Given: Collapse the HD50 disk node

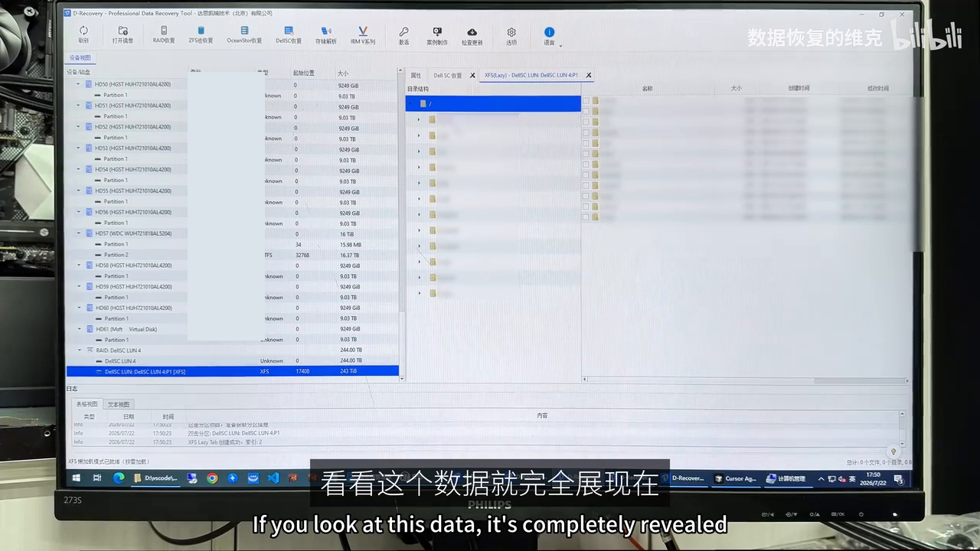Looking at the screenshot, I should pyautogui.click(x=78, y=84).
